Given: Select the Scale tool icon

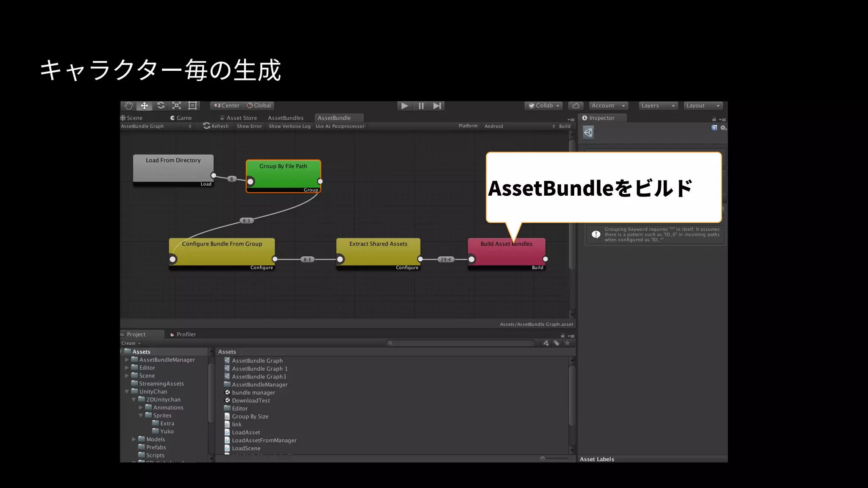Looking at the screenshot, I should click(177, 105).
